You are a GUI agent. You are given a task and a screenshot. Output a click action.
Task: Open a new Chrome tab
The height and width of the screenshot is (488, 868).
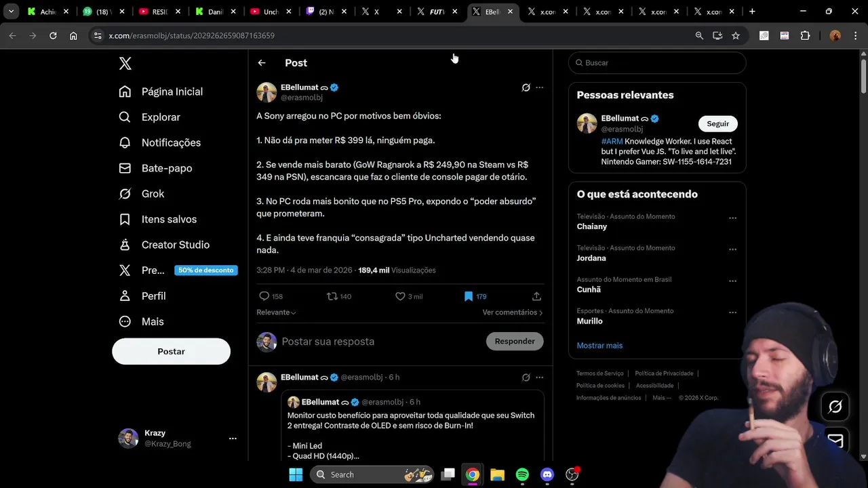[752, 12]
